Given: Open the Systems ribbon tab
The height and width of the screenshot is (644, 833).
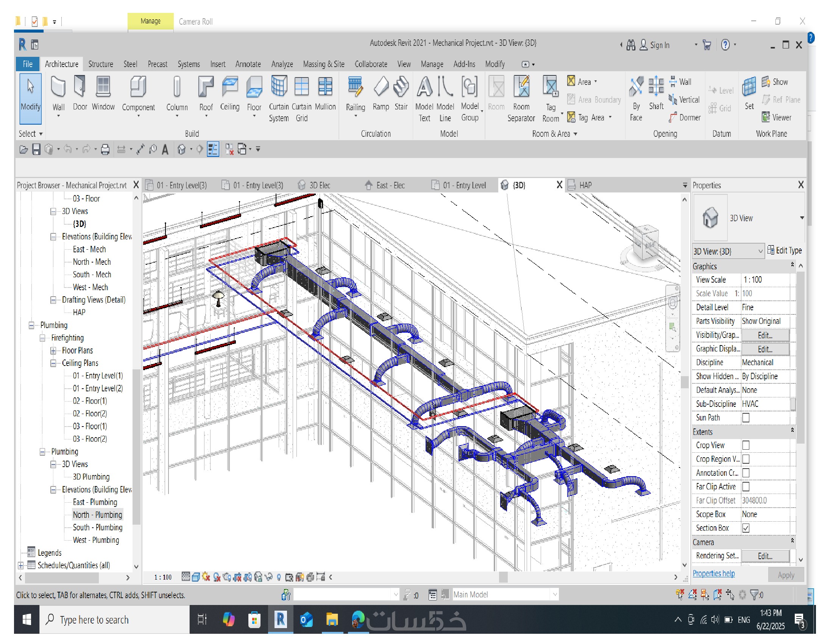Looking at the screenshot, I should (189, 64).
